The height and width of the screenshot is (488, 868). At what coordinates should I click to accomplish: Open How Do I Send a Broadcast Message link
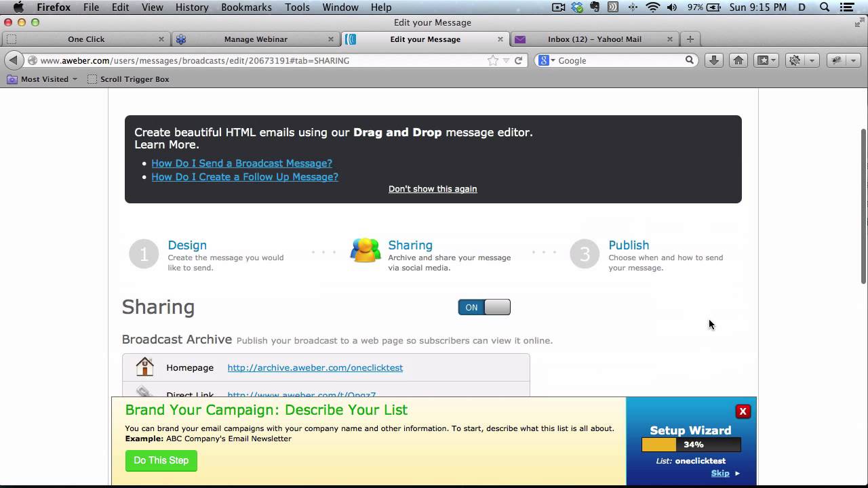pyautogui.click(x=241, y=163)
